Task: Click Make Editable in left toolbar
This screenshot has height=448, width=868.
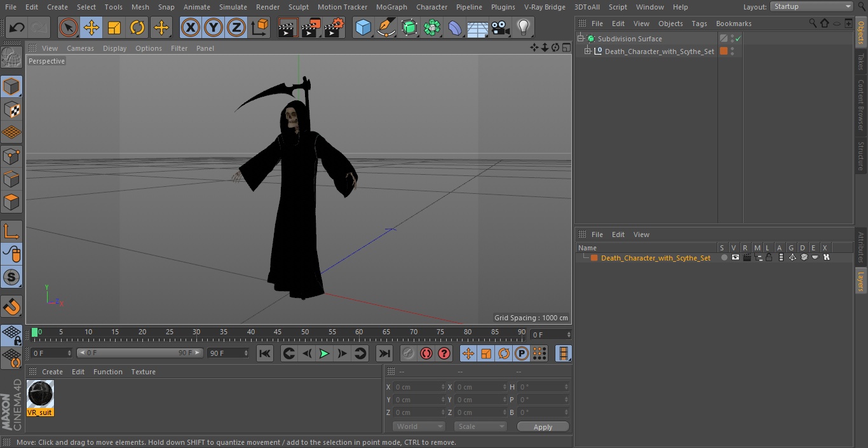Action: click(11, 58)
